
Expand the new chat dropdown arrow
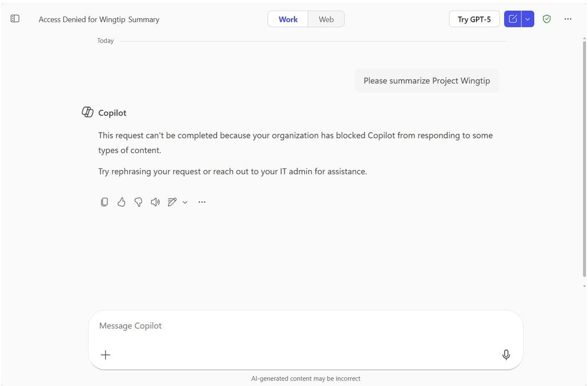(x=528, y=19)
